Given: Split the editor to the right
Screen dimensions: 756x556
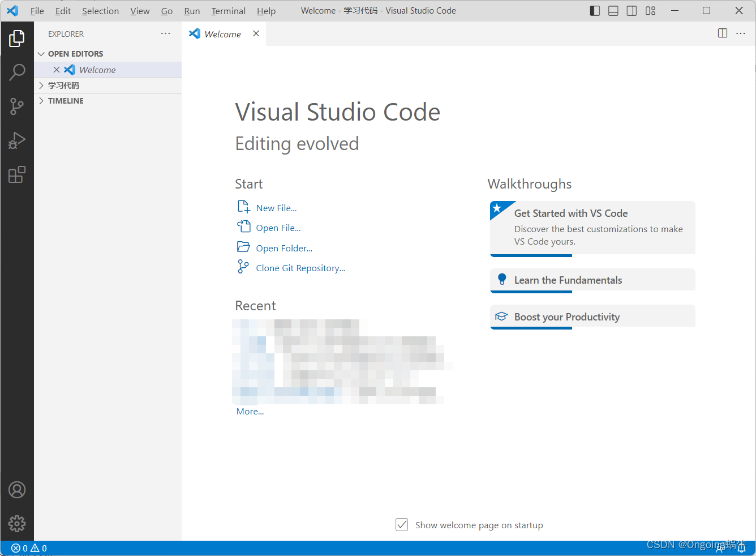Looking at the screenshot, I should tap(723, 33).
